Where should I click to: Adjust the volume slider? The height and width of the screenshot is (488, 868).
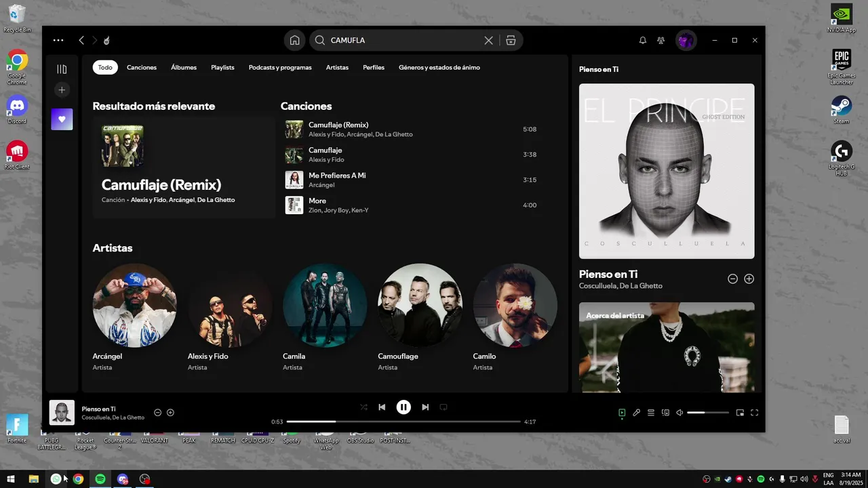click(708, 412)
